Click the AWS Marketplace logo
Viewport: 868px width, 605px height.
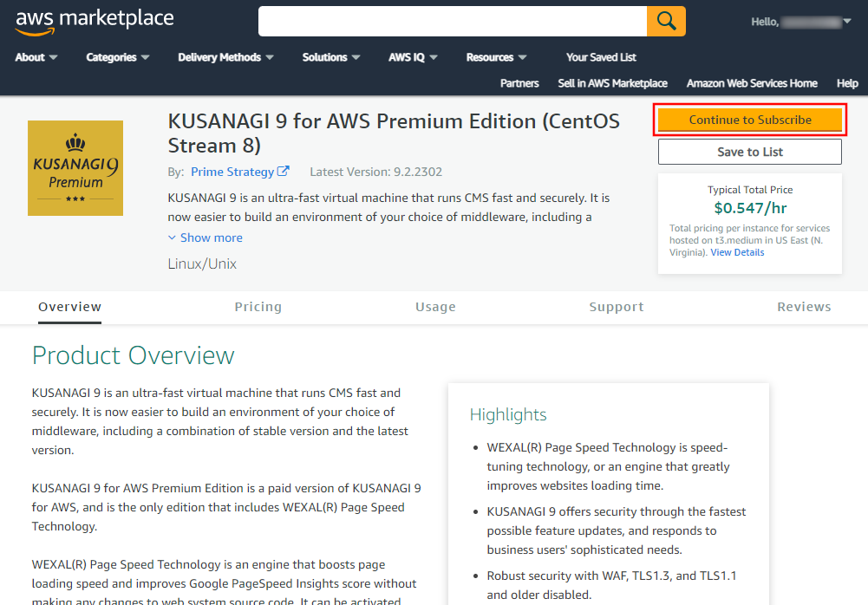point(95,22)
